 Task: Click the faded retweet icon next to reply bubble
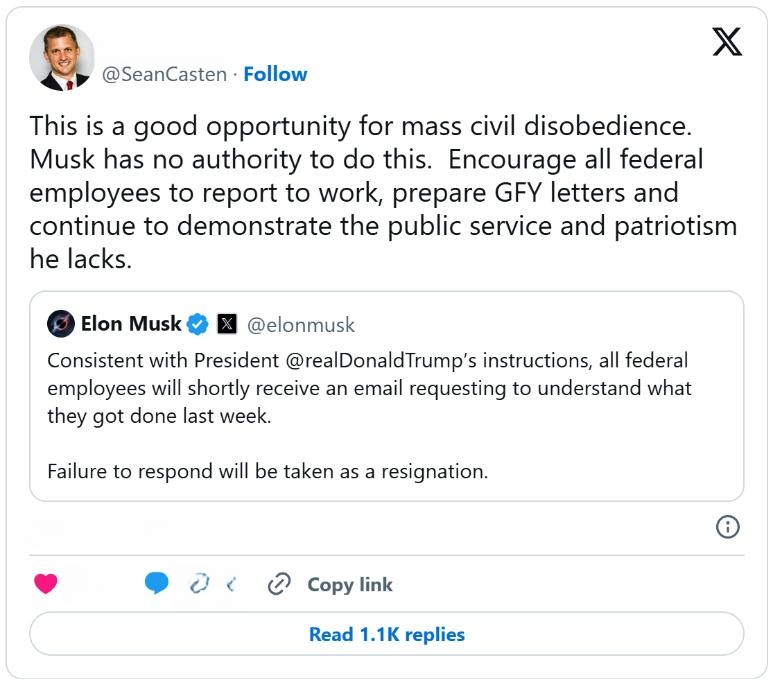point(200,584)
